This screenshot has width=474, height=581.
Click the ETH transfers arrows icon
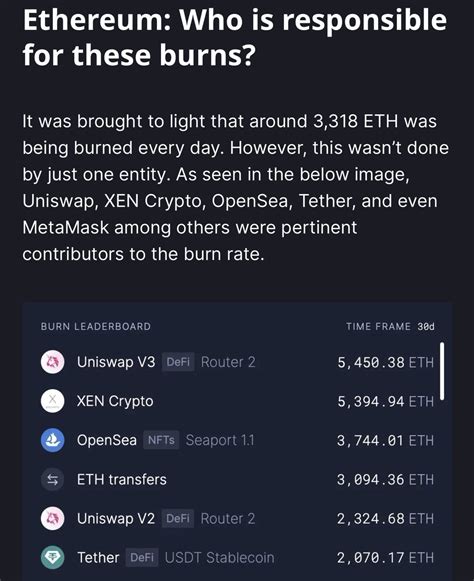(52, 479)
